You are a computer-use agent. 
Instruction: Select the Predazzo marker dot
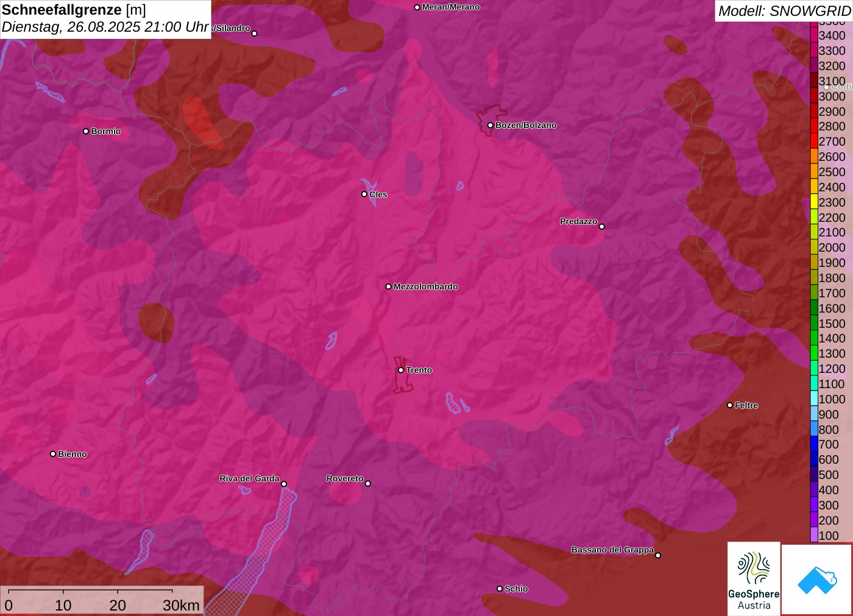click(602, 227)
